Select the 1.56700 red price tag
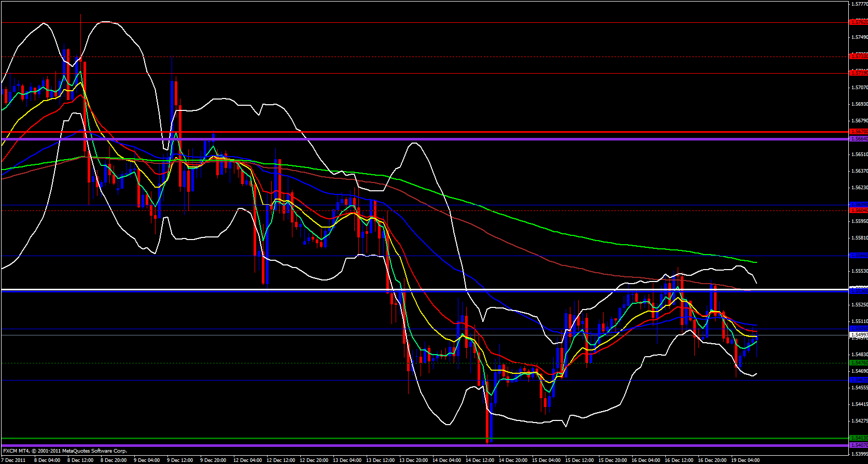This screenshot has height=464, width=868. 858,132
